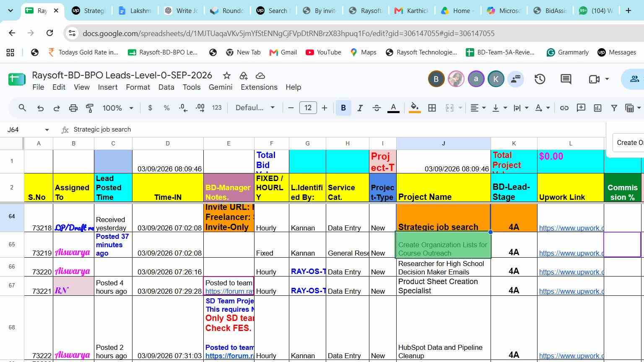Click the print icon in toolbar
This screenshot has height=362, width=644.
click(x=73, y=108)
